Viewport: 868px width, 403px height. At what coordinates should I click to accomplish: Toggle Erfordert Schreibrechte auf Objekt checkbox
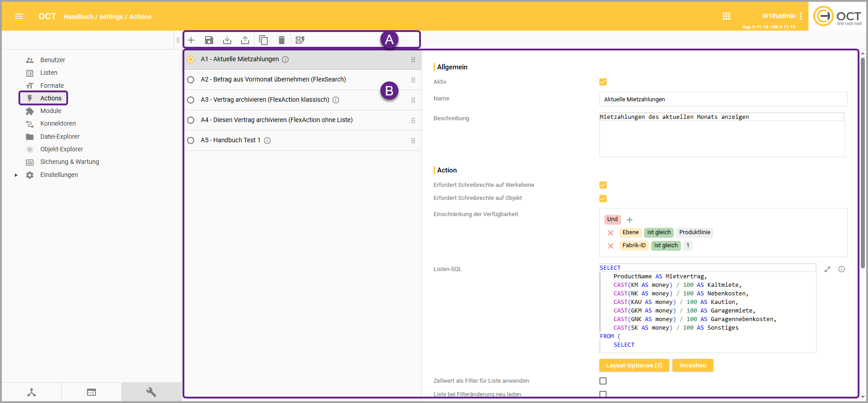603,199
